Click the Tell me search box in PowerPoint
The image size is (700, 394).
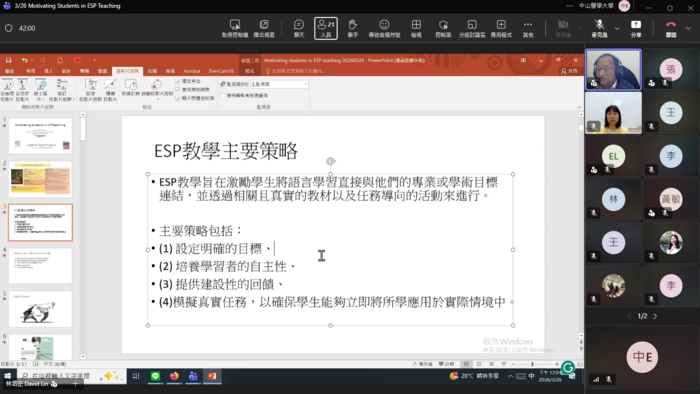[x=295, y=71]
